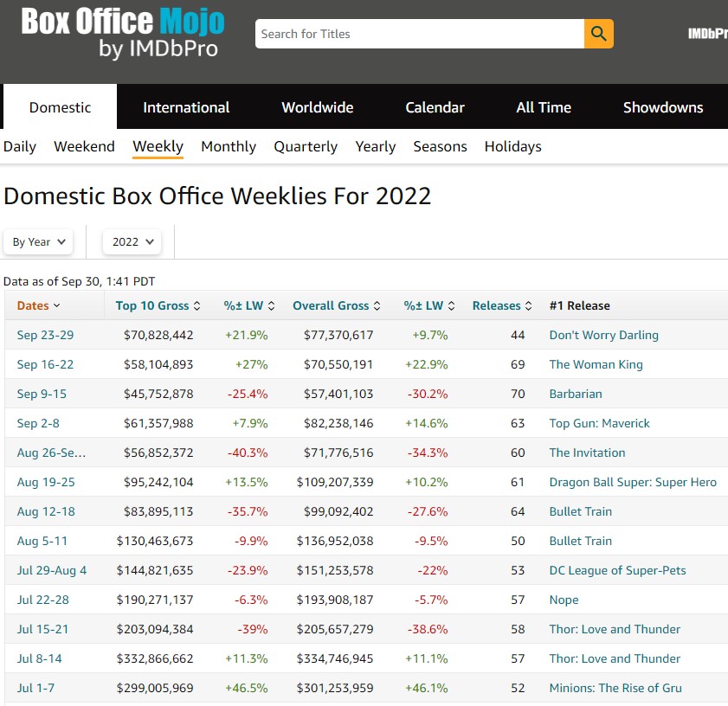
Task: Click Top Gun: Maverick link
Action: pyautogui.click(x=599, y=423)
